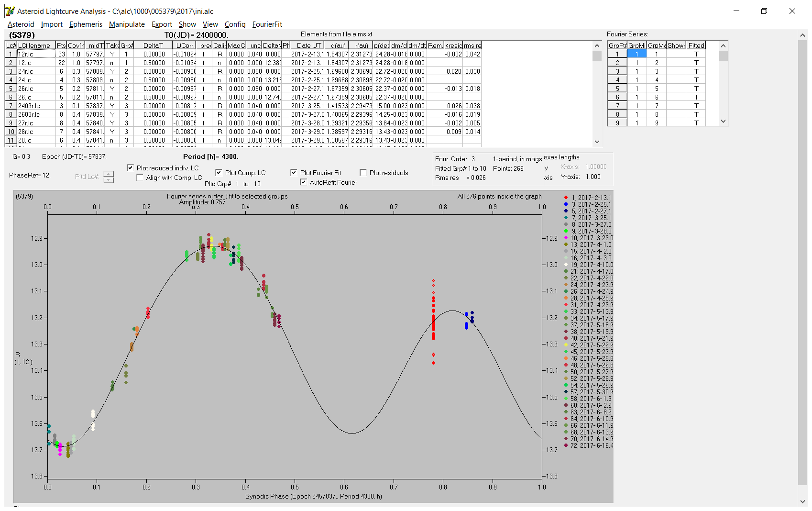Click the Four. Order: 3 text

point(455,159)
